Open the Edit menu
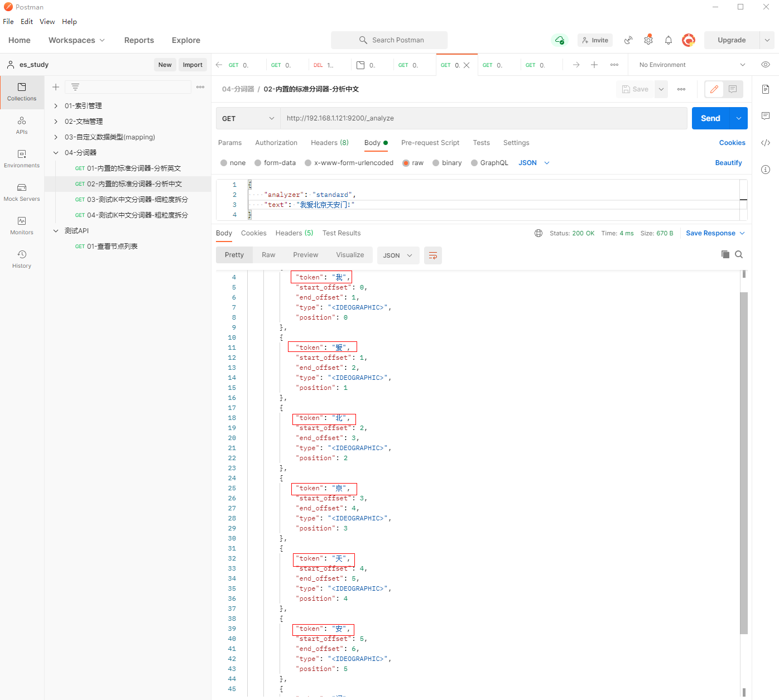The height and width of the screenshot is (700, 779). (x=27, y=22)
